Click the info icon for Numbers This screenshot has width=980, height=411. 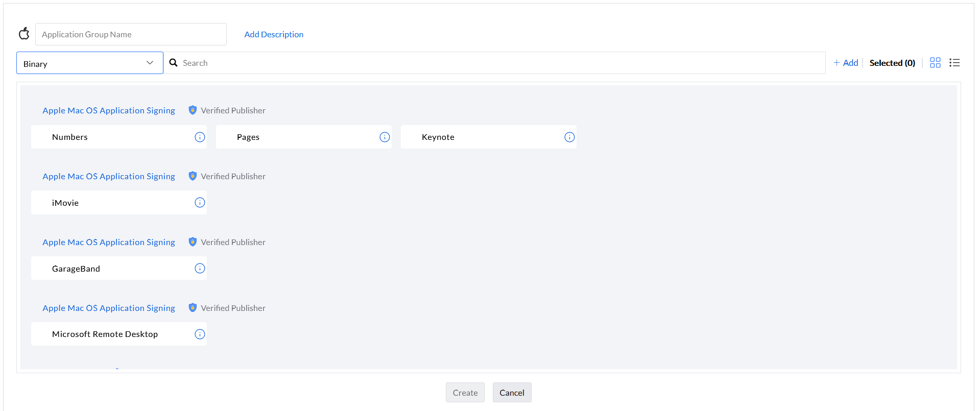click(x=200, y=137)
